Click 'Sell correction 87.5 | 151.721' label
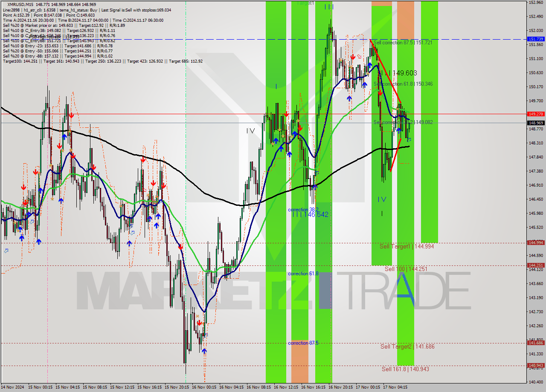Viewport: 546px width, 392px height. pos(403,43)
